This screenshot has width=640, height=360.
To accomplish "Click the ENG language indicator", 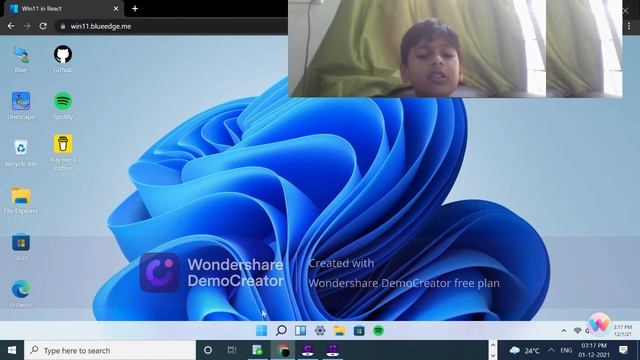I will click(x=566, y=350).
